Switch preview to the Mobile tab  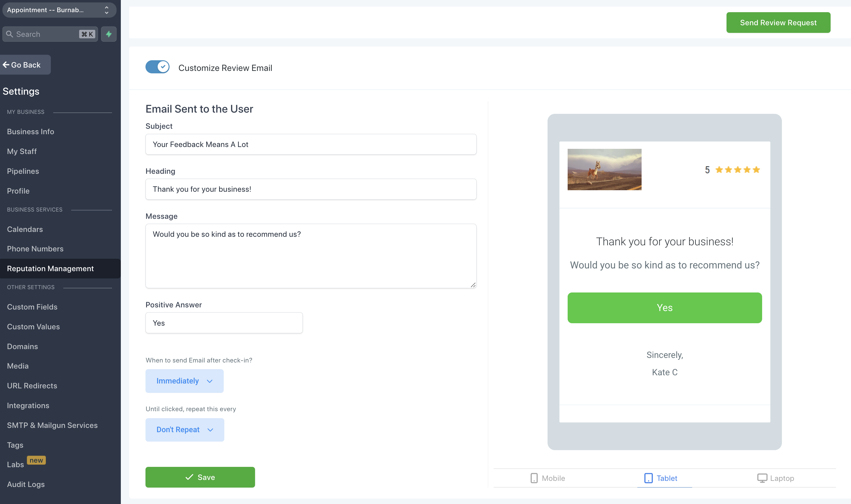click(x=548, y=478)
